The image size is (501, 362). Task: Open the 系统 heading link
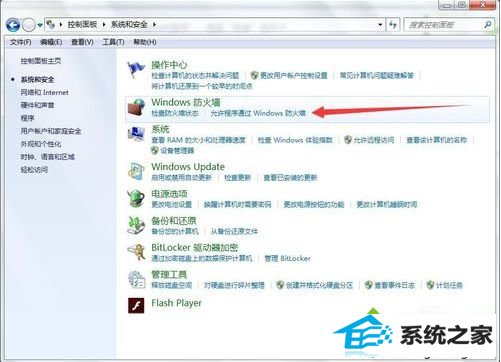pyautogui.click(x=160, y=129)
